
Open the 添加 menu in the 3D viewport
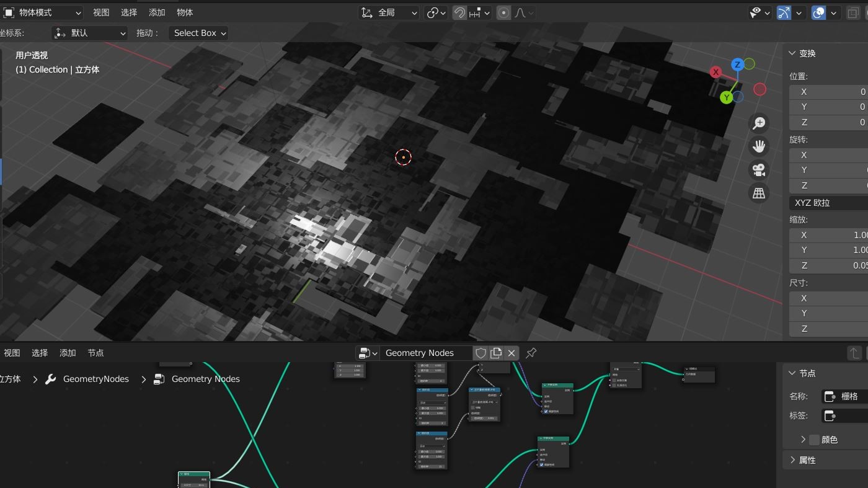click(157, 12)
